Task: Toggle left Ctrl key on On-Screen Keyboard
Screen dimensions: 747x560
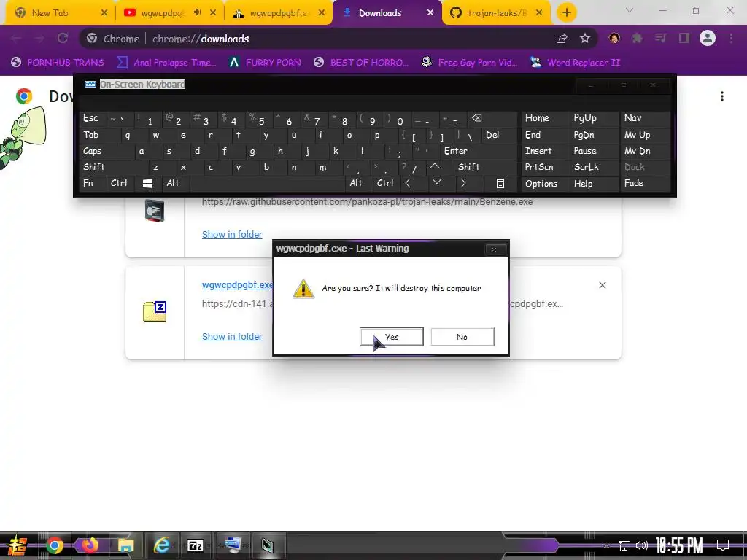Action: [x=120, y=183]
